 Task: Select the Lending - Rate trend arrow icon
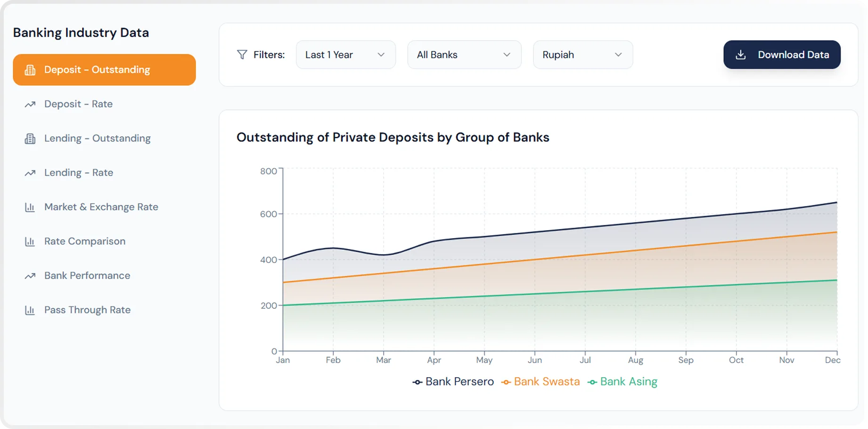click(x=30, y=173)
